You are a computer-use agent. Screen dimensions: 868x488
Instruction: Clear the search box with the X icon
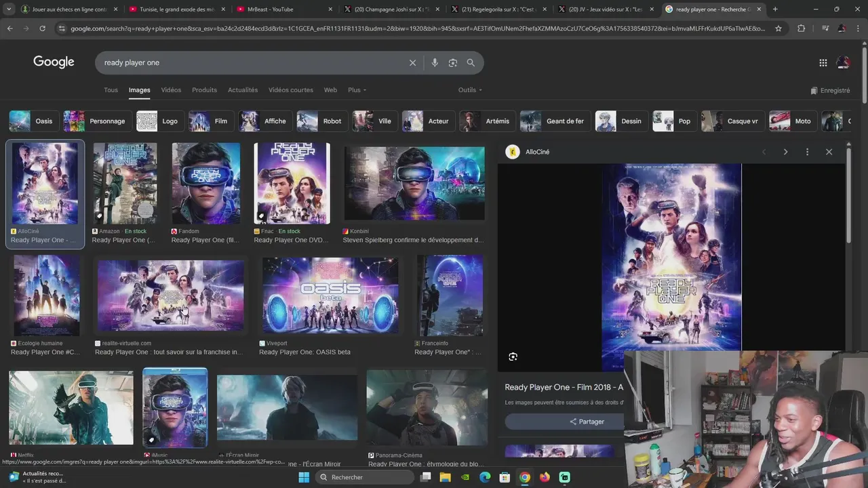[412, 62]
